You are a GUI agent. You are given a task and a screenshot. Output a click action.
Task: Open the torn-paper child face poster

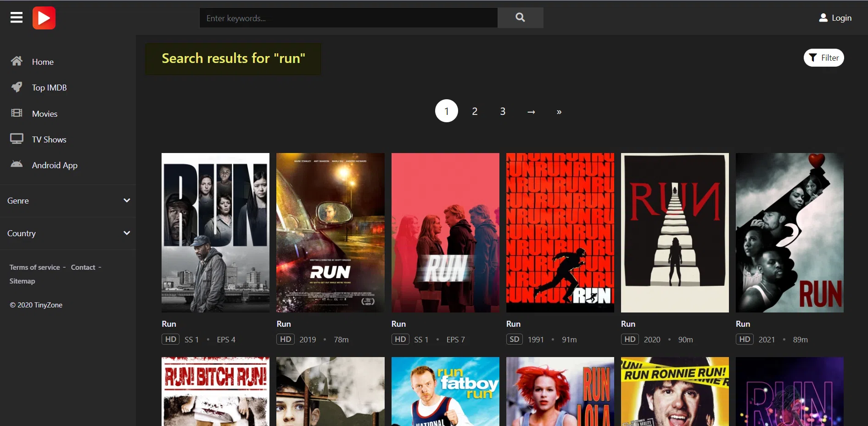330,392
